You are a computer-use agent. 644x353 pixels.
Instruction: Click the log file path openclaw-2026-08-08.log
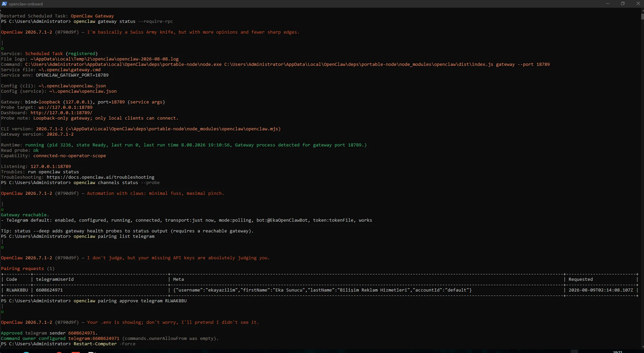point(105,59)
